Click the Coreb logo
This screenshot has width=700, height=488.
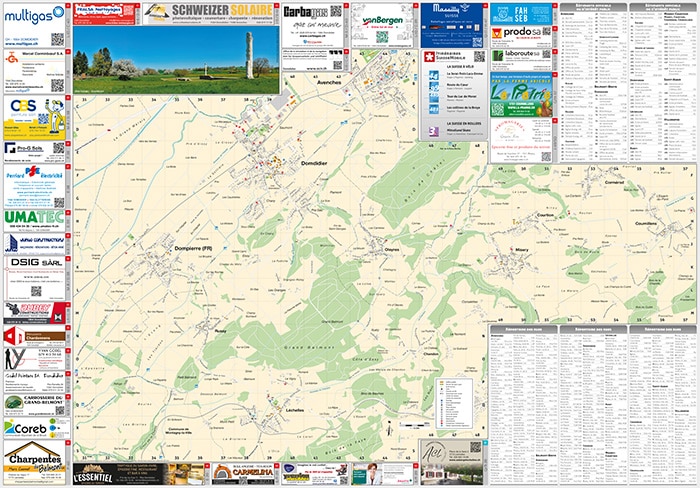25,429
